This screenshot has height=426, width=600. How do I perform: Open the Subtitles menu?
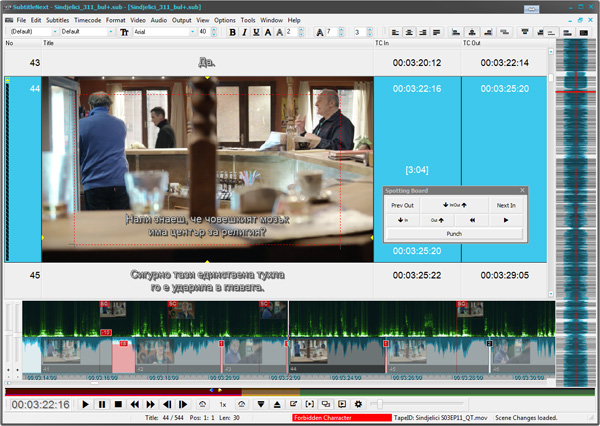coord(57,20)
